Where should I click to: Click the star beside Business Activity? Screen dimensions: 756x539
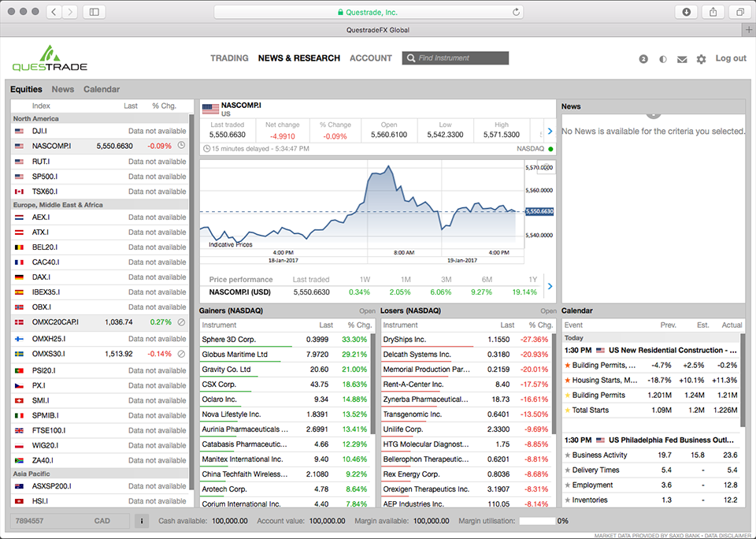pyautogui.click(x=568, y=455)
